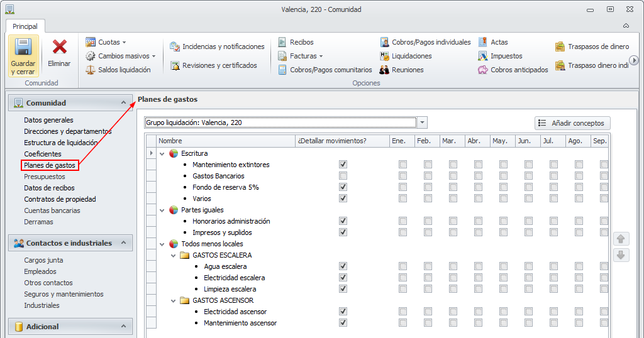This screenshot has height=338, width=644.
Task: Enable Detallar movimientos for Gastos Bancarios
Action: click(x=343, y=176)
